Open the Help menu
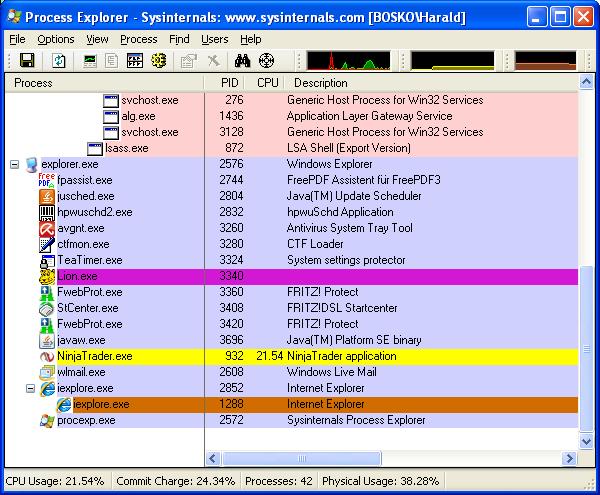The width and height of the screenshot is (600, 495). (x=251, y=39)
